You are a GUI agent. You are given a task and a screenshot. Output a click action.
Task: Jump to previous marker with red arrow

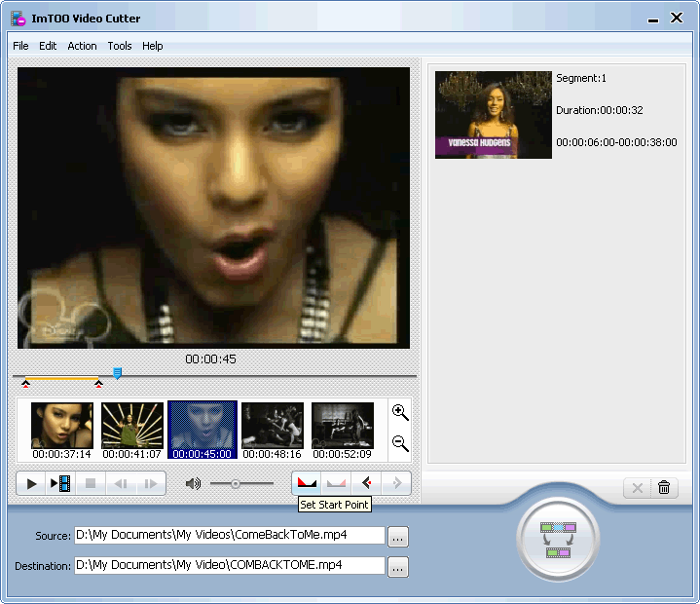[366, 483]
